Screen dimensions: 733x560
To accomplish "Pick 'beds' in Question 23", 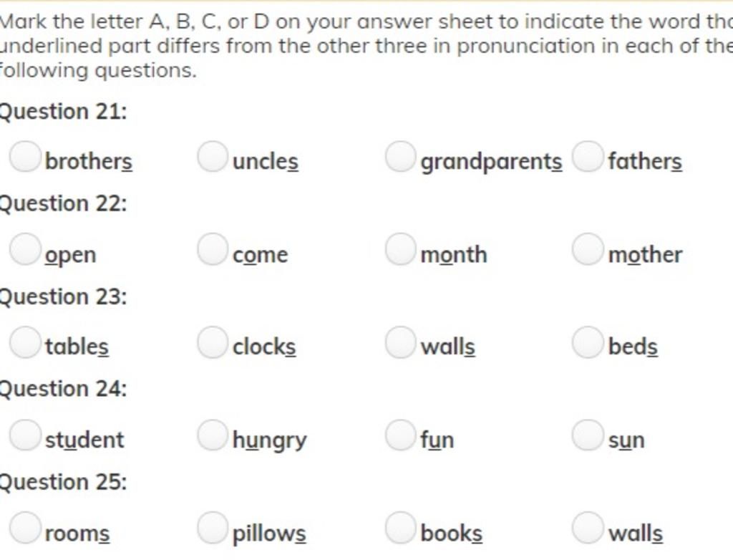I will click(588, 342).
